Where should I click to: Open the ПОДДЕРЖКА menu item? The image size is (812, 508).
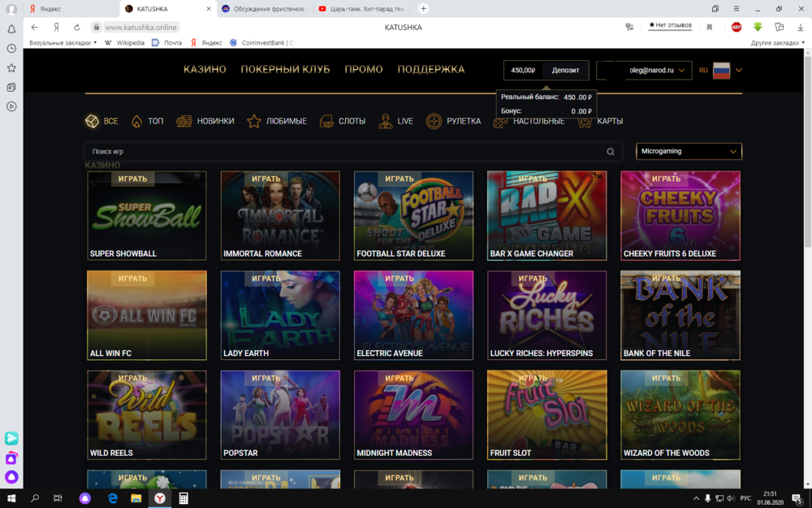(431, 69)
